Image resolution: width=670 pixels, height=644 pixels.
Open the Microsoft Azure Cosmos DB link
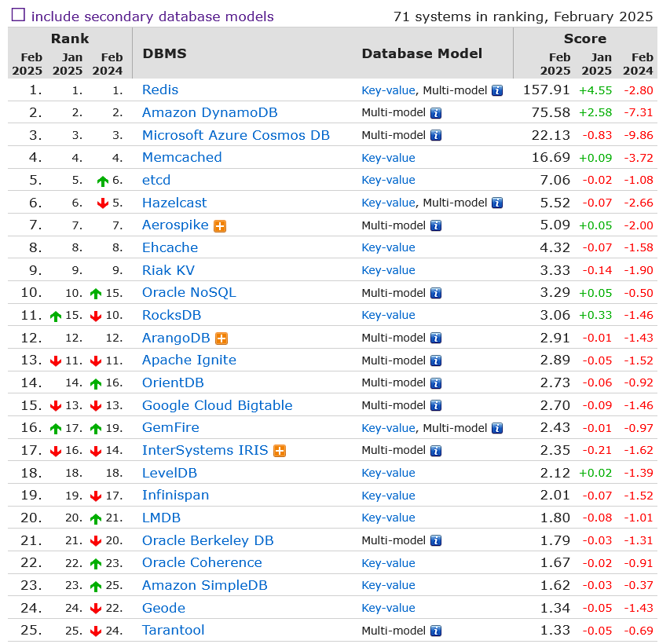coord(236,135)
